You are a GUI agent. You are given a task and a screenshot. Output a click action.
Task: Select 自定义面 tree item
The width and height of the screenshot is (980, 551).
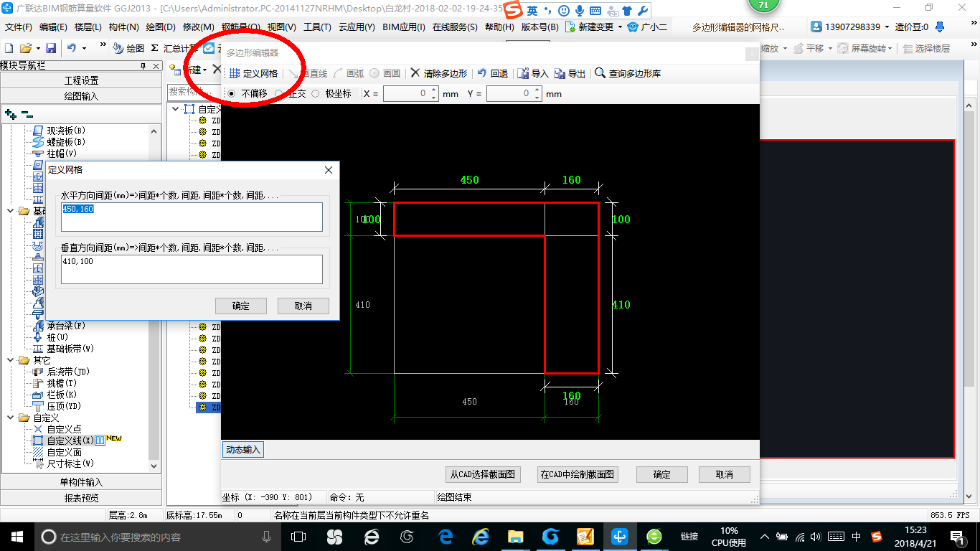pyautogui.click(x=57, y=452)
